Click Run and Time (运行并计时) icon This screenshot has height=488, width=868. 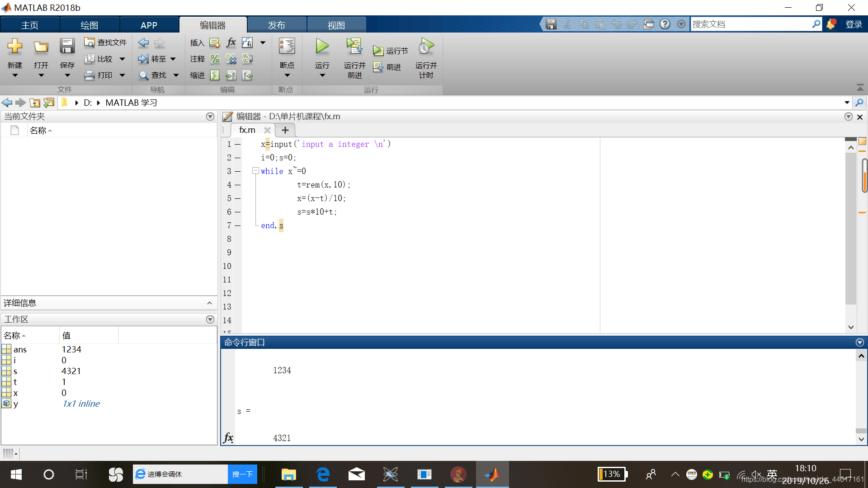pos(426,47)
